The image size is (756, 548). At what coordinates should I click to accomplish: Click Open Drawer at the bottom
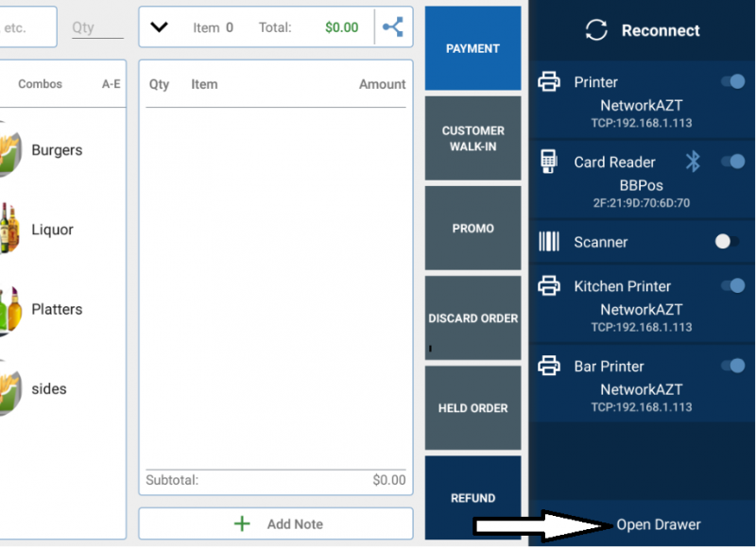pos(659,524)
